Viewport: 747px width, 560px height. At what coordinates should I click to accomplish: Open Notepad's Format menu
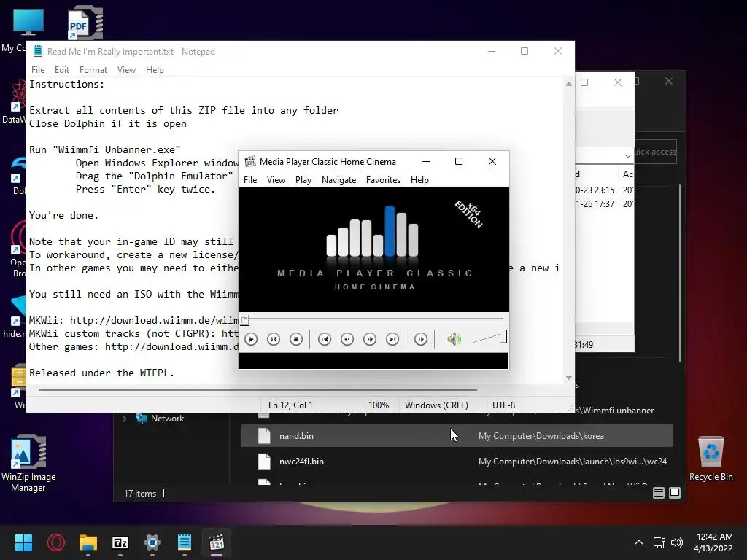click(x=93, y=70)
